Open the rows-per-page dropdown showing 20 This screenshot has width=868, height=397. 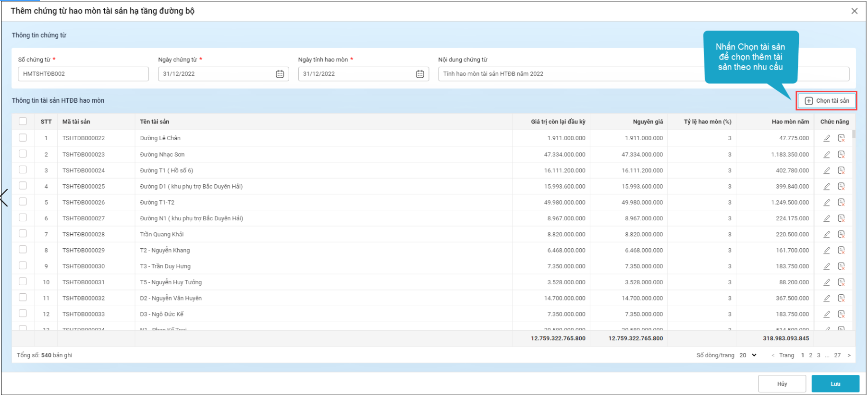tap(748, 355)
